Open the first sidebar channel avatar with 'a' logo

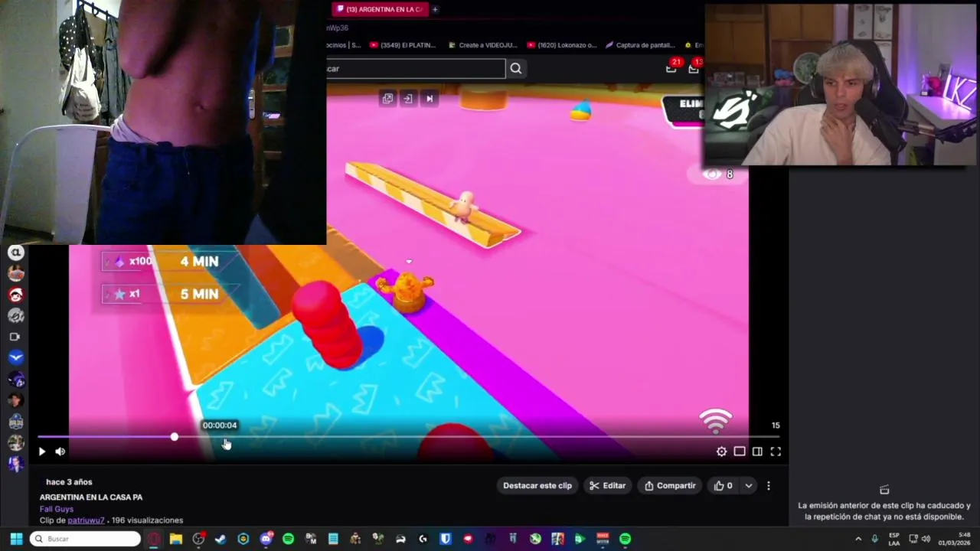point(16,253)
